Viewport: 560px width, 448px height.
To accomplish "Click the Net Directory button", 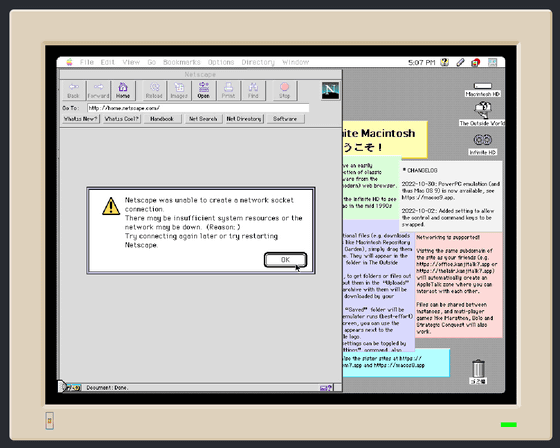I will pos(244,119).
